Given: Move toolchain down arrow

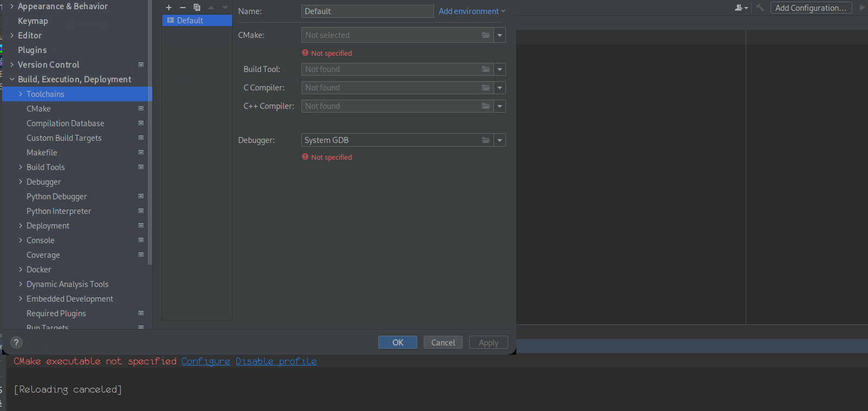Looking at the screenshot, I should click(225, 8).
